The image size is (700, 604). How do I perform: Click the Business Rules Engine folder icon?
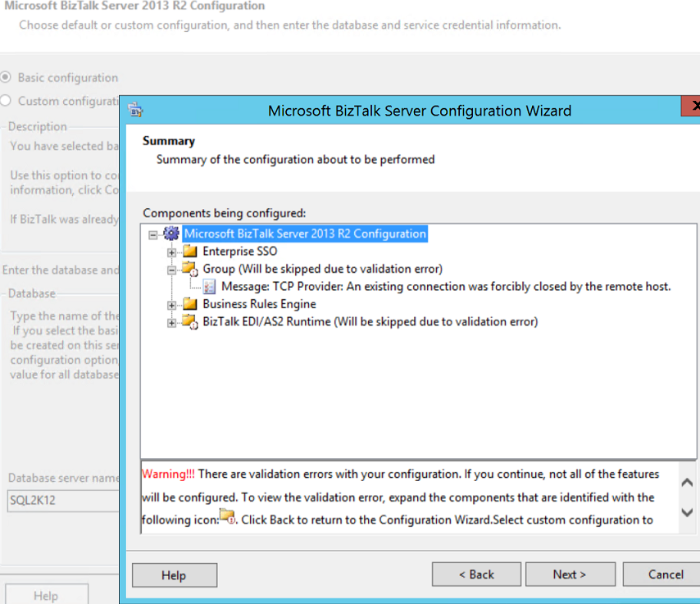189,304
